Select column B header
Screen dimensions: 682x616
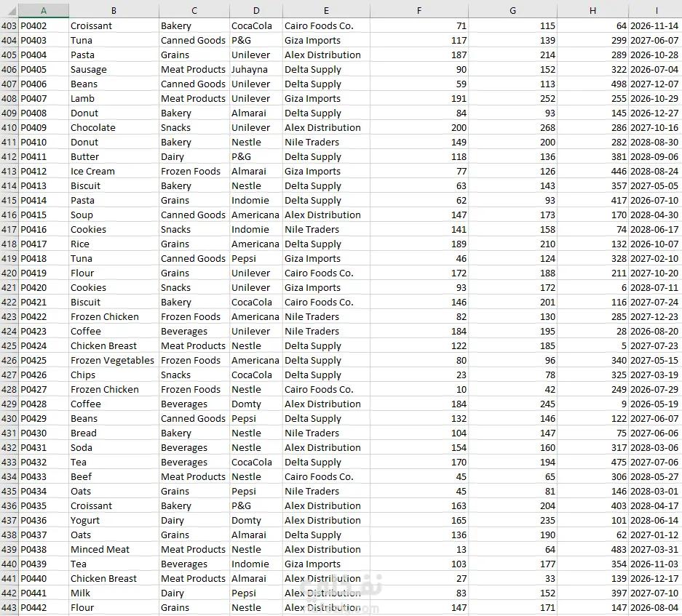pyautogui.click(x=114, y=10)
